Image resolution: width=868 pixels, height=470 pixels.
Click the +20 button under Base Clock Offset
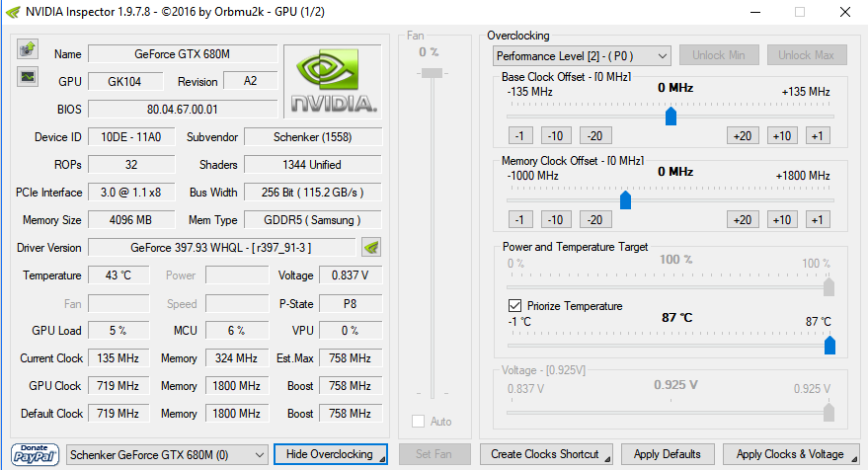pyautogui.click(x=743, y=135)
